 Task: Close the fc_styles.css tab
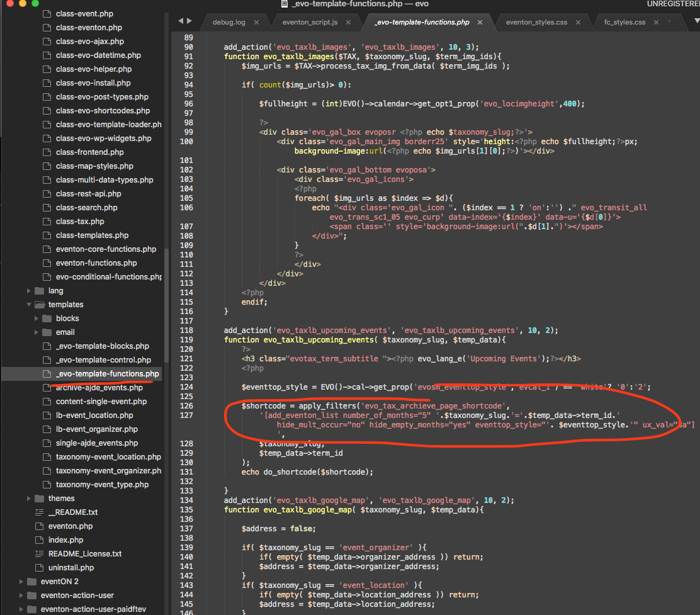tap(656, 22)
